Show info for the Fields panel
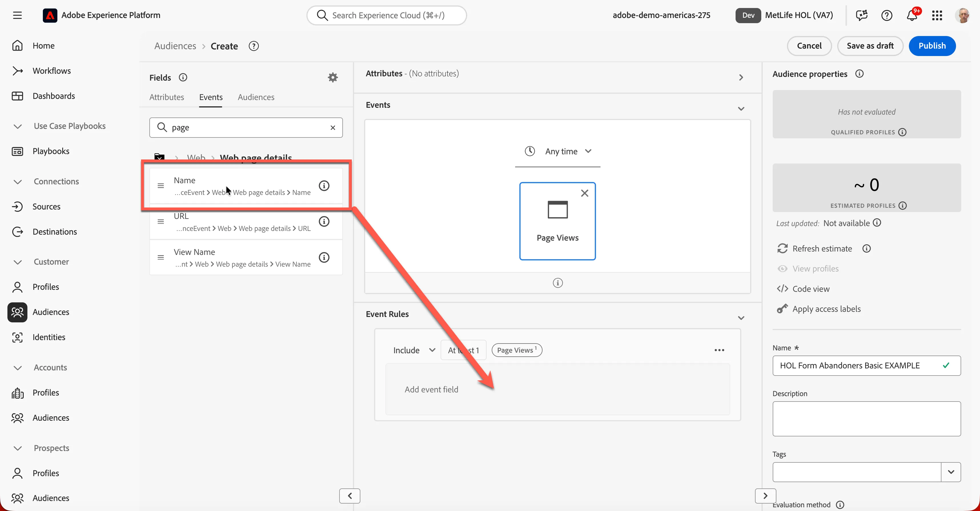Viewport: 980px width, 511px height. [x=183, y=77]
